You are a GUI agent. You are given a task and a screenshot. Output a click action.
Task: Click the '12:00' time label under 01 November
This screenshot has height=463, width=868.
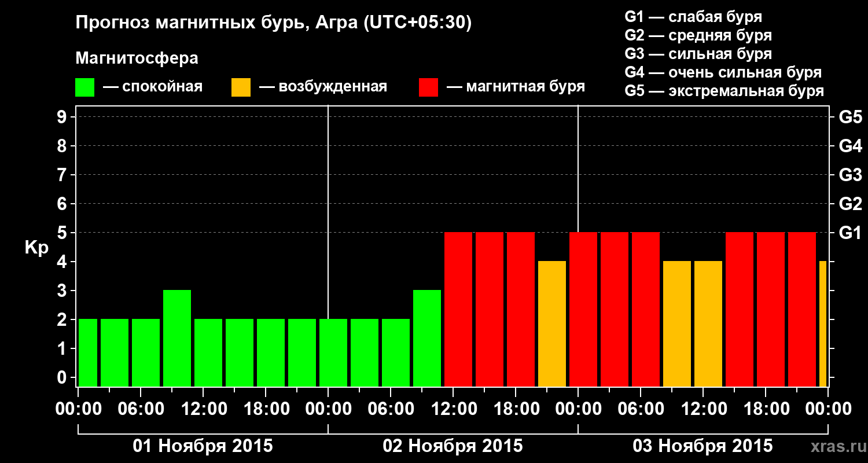203,409
